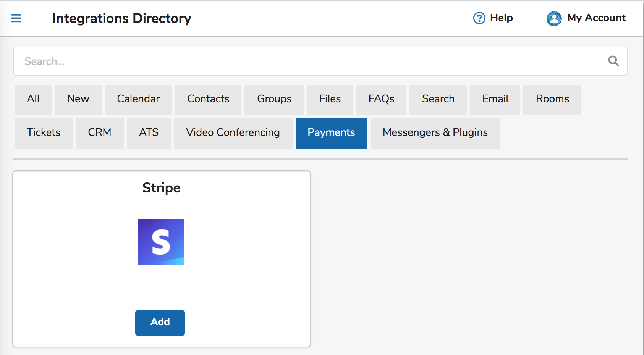Open the Search category tab
The image size is (644, 355).
point(438,100)
